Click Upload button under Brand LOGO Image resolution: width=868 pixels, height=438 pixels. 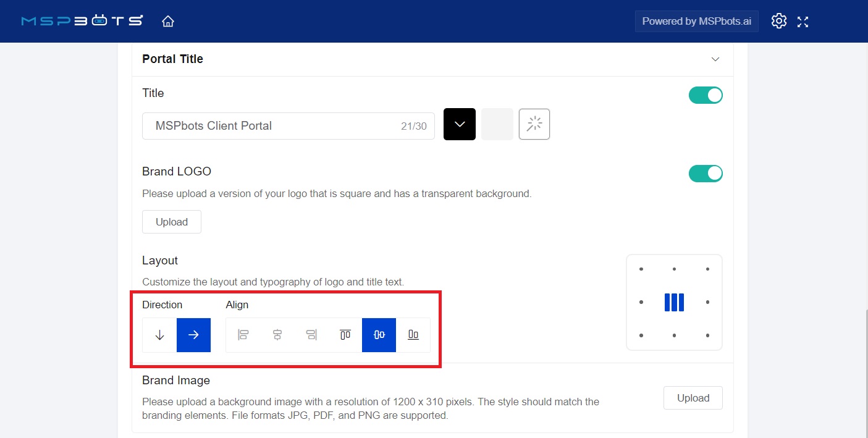pyautogui.click(x=172, y=222)
